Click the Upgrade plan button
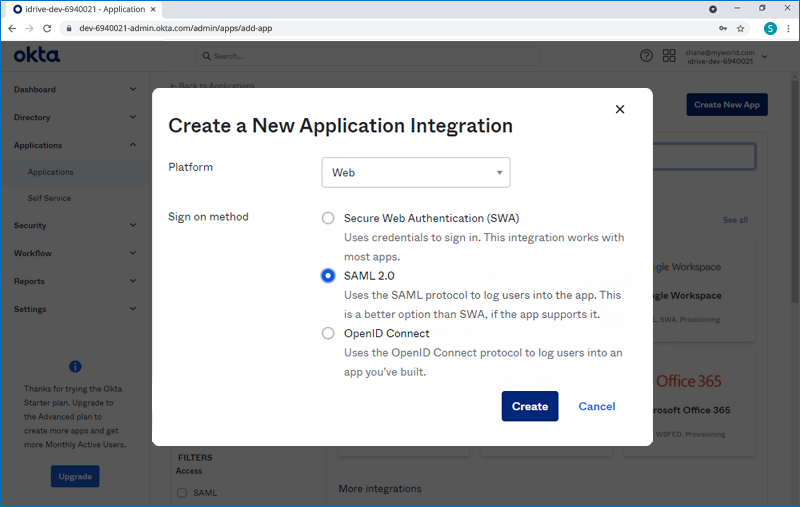Viewport: 800px width, 507px height. [75, 476]
